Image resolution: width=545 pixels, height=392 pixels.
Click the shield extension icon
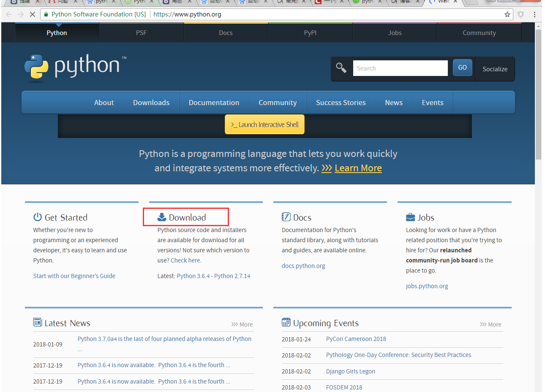click(x=520, y=14)
